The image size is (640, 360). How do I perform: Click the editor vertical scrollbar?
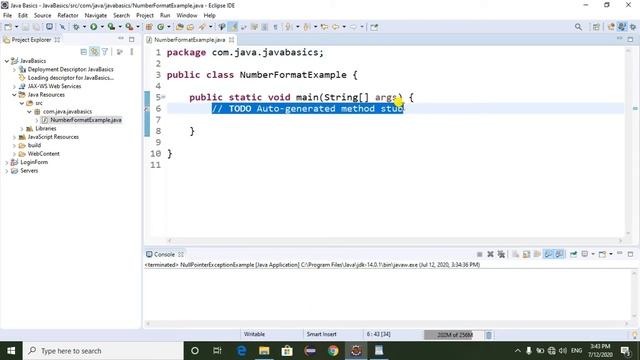(629, 143)
